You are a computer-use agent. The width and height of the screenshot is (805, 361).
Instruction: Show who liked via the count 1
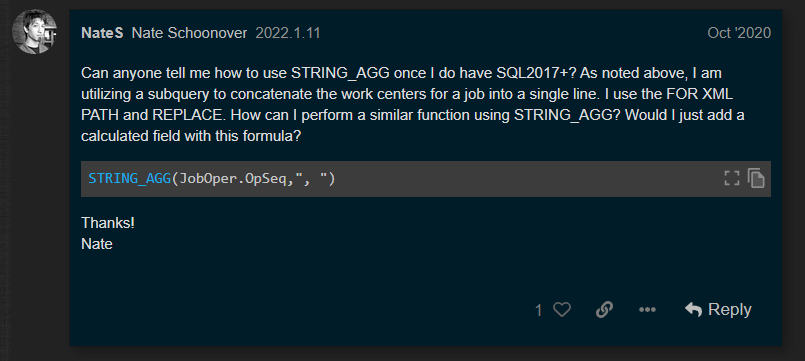(x=539, y=310)
